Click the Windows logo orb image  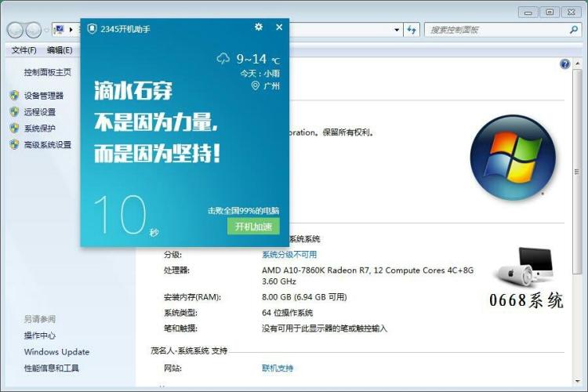click(513, 158)
